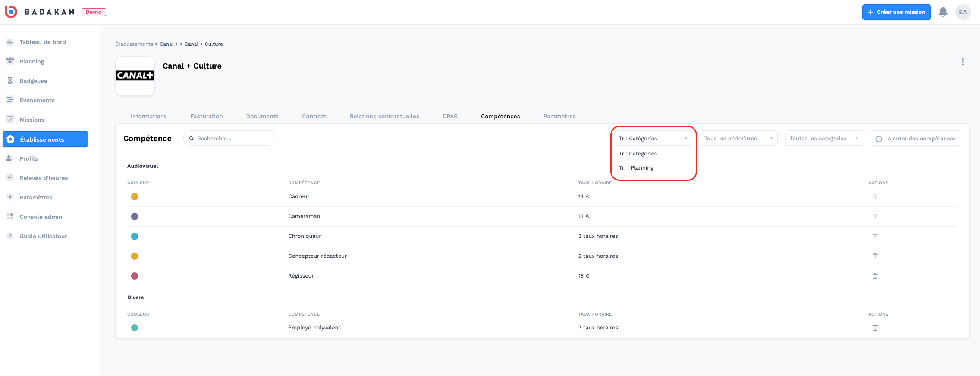This screenshot has width=980, height=376.
Task: Follow the Établissements breadcrumb link
Action: coord(134,44)
